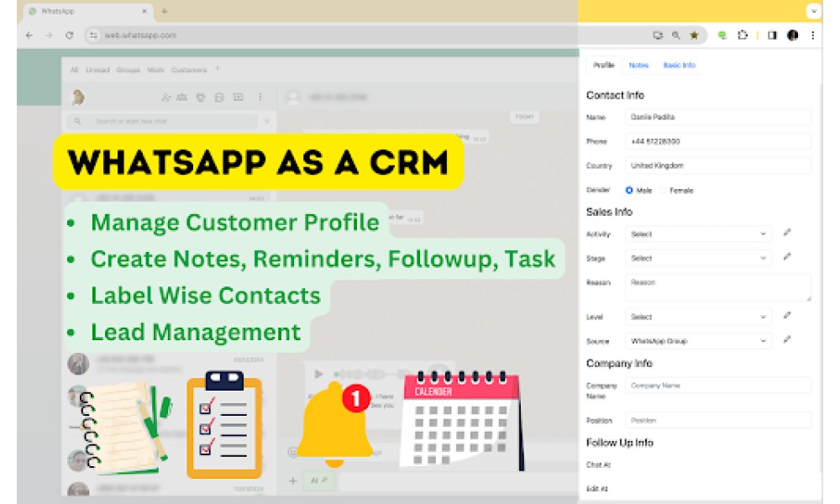Image resolution: width=840 pixels, height=504 pixels.
Task: Open the green CRM extension icon
Action: click(x=722, y=35)
